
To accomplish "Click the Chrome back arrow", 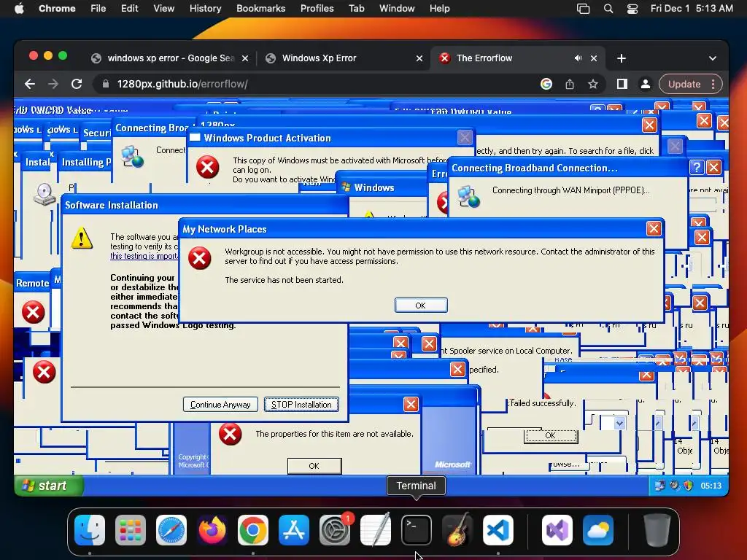I will point(30,85).
